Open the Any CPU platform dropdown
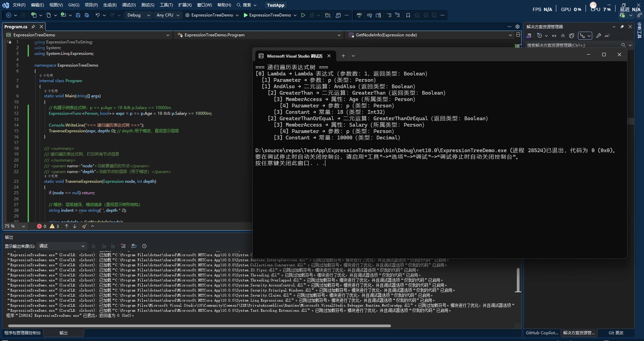Image resolution: width=644 pixels, height=341 pixels. (168, 15)
